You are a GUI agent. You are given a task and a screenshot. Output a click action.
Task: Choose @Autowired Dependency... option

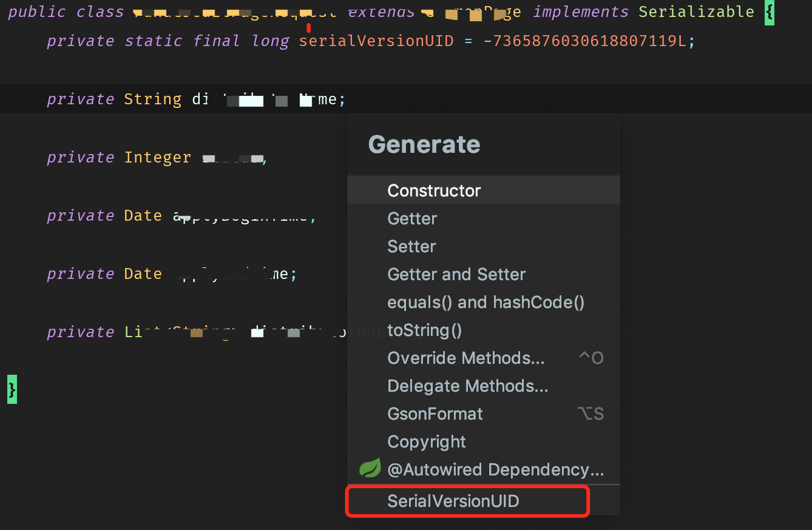coord(483,469)
